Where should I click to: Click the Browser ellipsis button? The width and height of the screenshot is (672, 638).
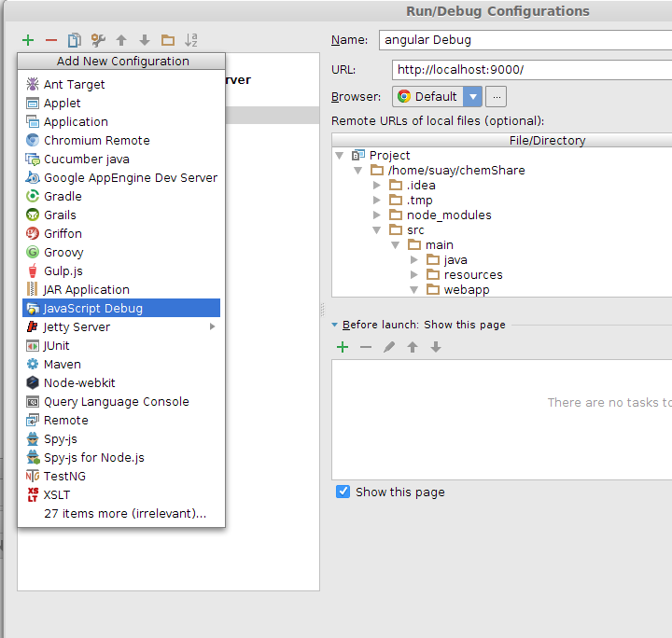(x=497, y=97)
